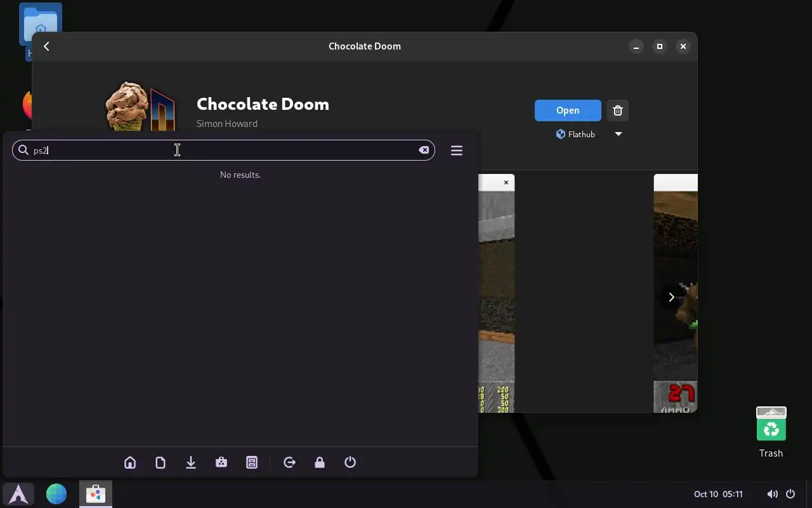
Task: Open Documents shortcut in launcher bar
Action: pyautogui.click(x=160, y=462)
